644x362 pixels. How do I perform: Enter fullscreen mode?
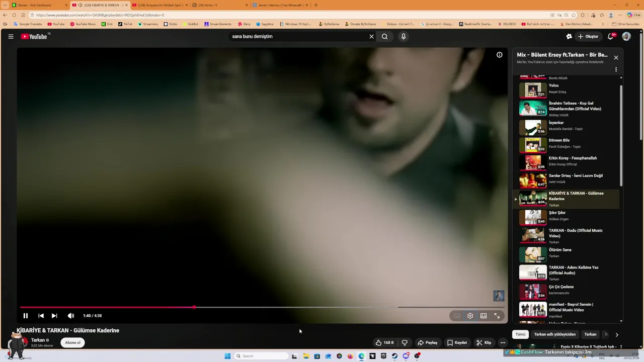(497, 316)
